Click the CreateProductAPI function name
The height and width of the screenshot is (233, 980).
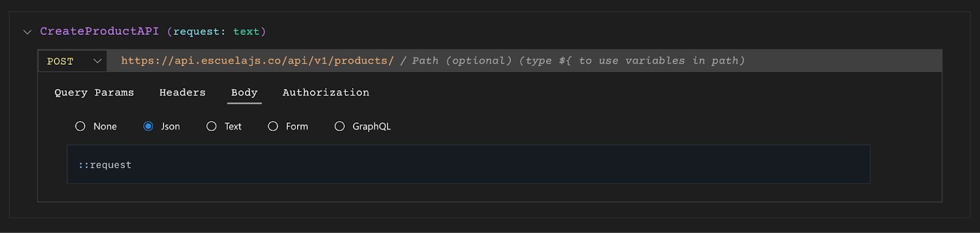tap(99, 31)
